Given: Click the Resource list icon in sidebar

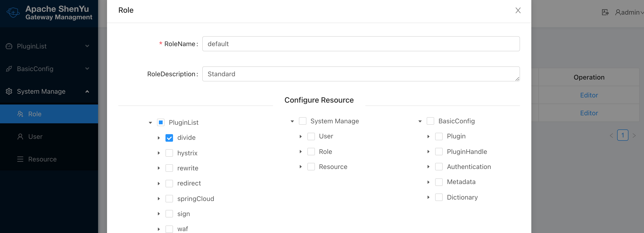Looking at the screenshot, I should pos(20,159).
